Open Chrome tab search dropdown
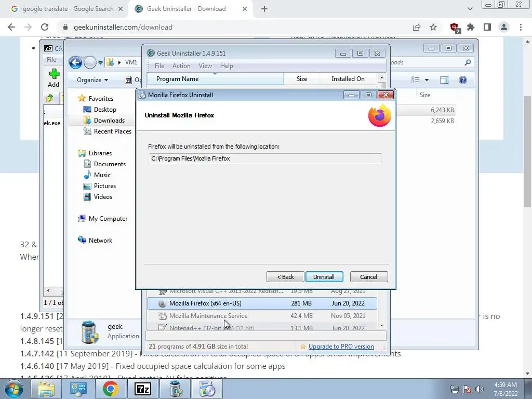Screen dimensions: 532x399 tap(470, 9)
